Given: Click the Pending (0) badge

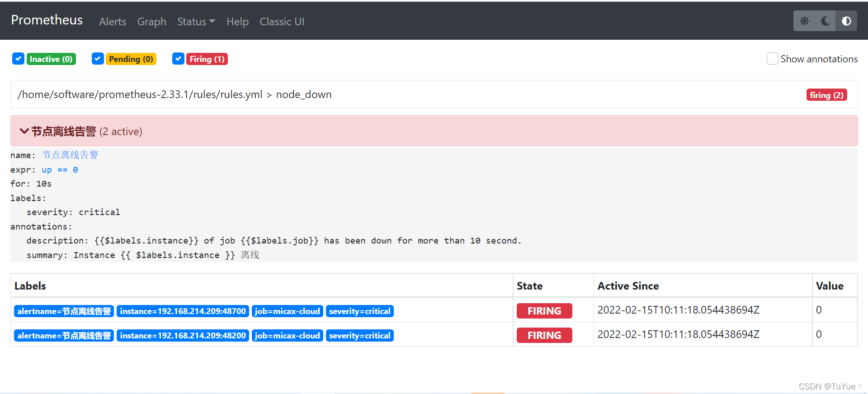Looking at the screenshot, I should coord(131,59).
